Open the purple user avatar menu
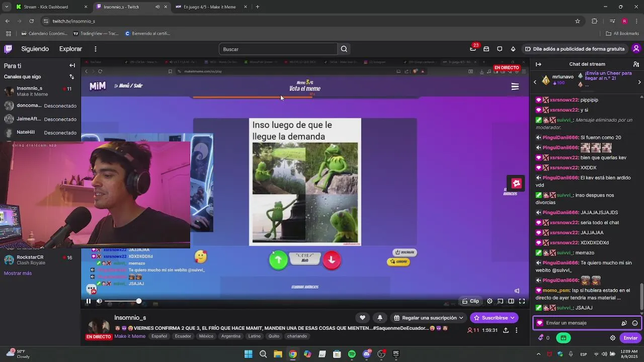Screen dimensions: 644x362 [636, 49]
